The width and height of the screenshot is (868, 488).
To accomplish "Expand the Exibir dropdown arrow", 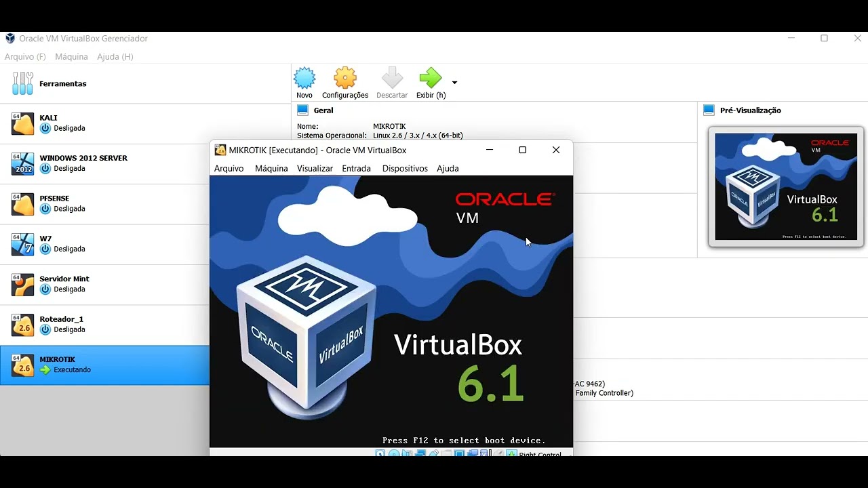I will click(x=454, y=83).
